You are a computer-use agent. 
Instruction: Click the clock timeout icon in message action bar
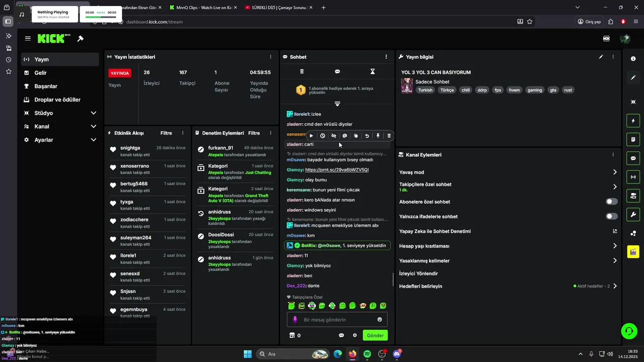point(323,136)
